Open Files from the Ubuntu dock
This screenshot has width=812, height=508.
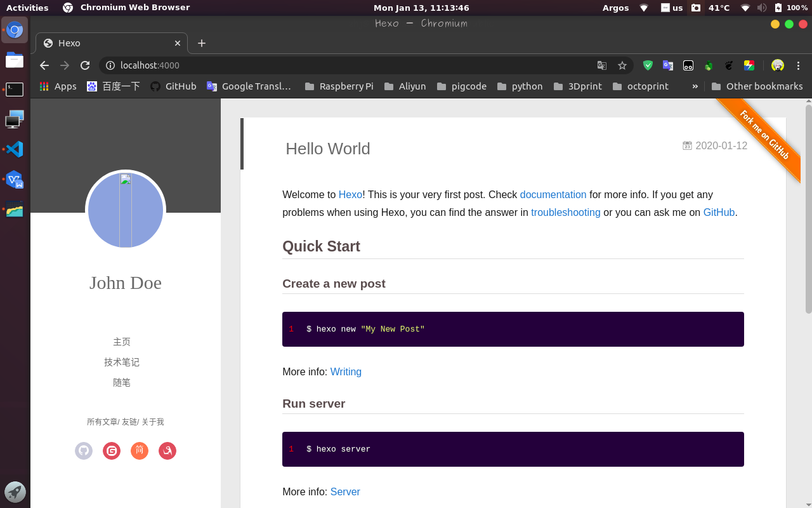tap(15, 60)
